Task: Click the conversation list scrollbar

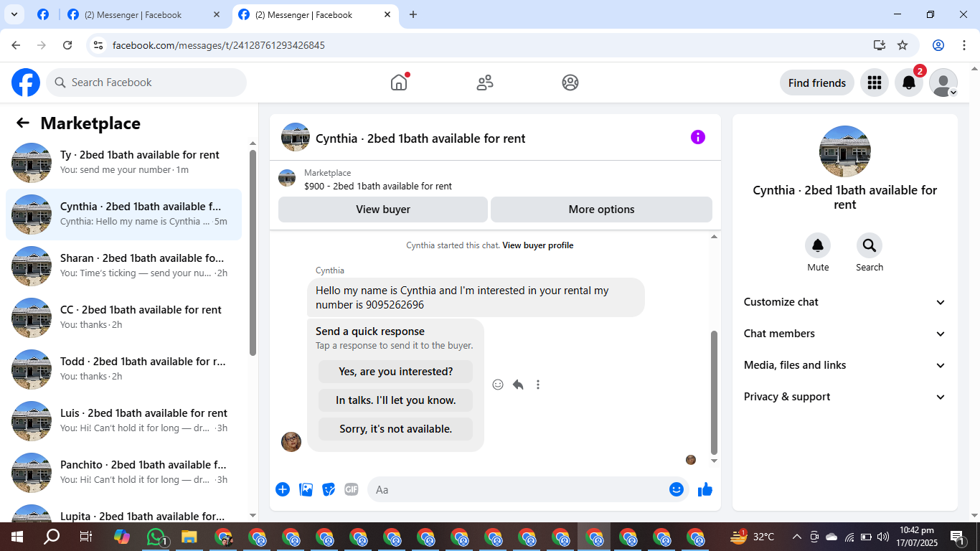Action: 253,253
